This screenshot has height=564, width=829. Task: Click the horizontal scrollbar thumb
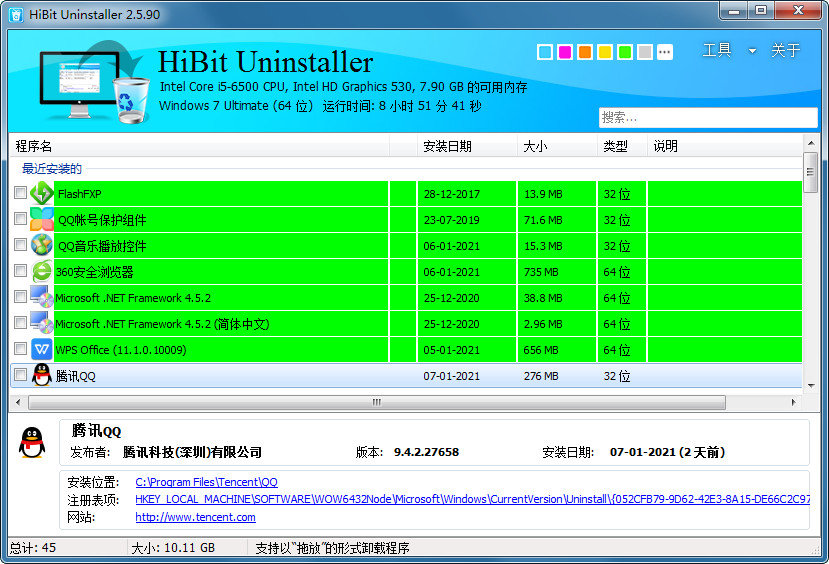tap(377, 402)
